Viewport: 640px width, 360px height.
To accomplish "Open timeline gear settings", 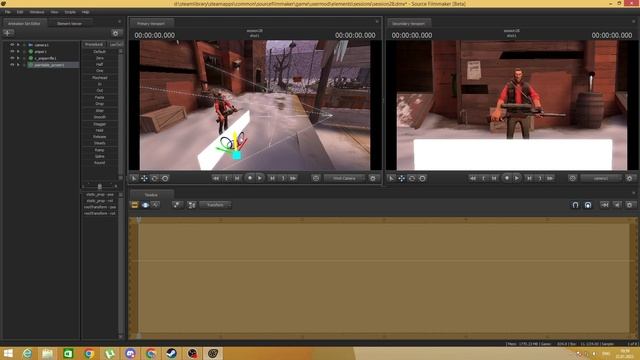I will (629, 205).
